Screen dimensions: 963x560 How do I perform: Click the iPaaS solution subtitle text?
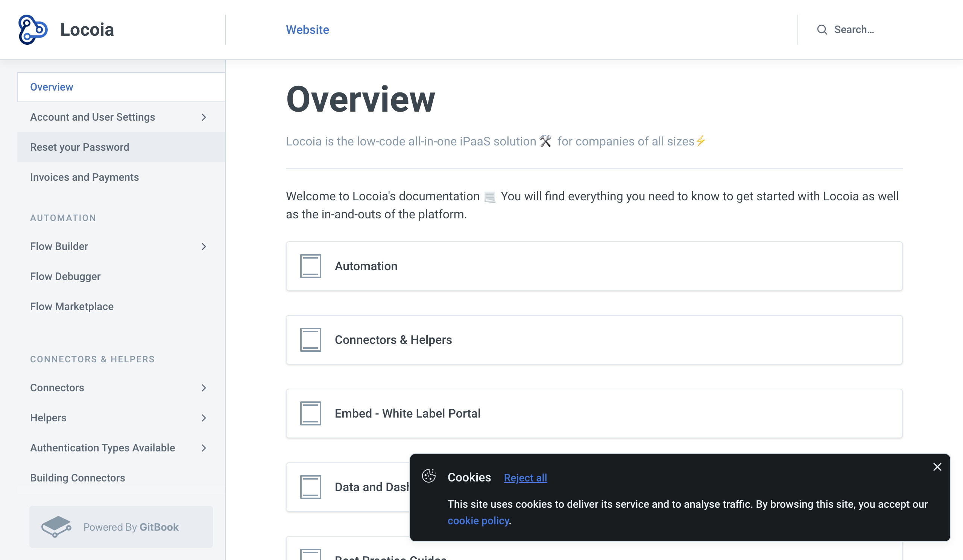click(495, 141)
